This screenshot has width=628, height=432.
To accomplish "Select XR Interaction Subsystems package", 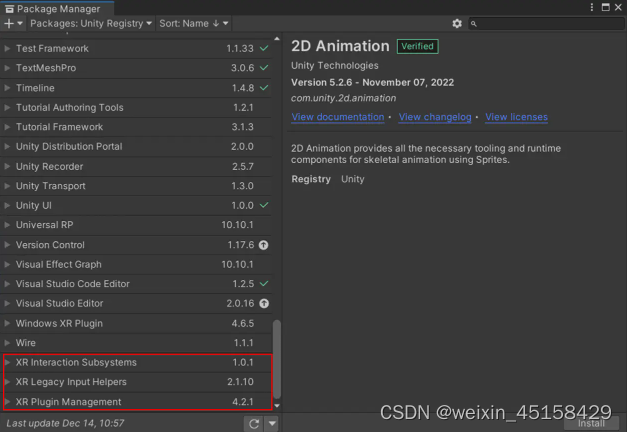I will coord(137,362).
